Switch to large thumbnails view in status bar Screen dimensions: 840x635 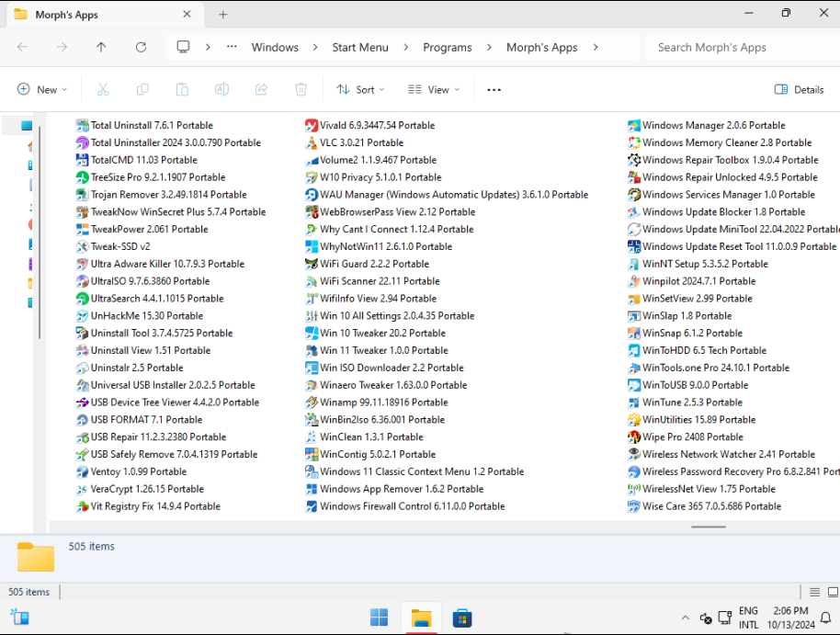pyautogui.click(x=833, y=592)
